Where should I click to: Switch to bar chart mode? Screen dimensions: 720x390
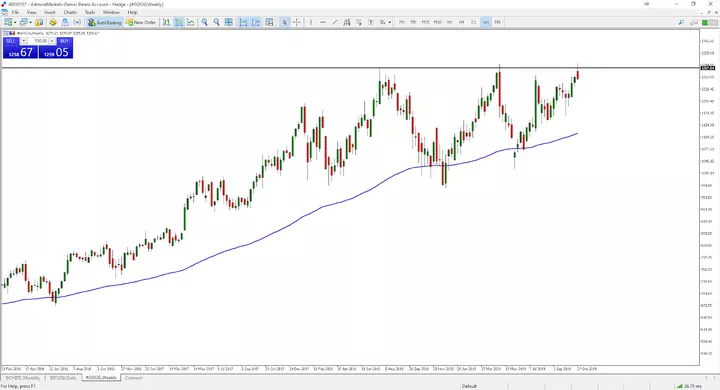[x=166, y=22]
